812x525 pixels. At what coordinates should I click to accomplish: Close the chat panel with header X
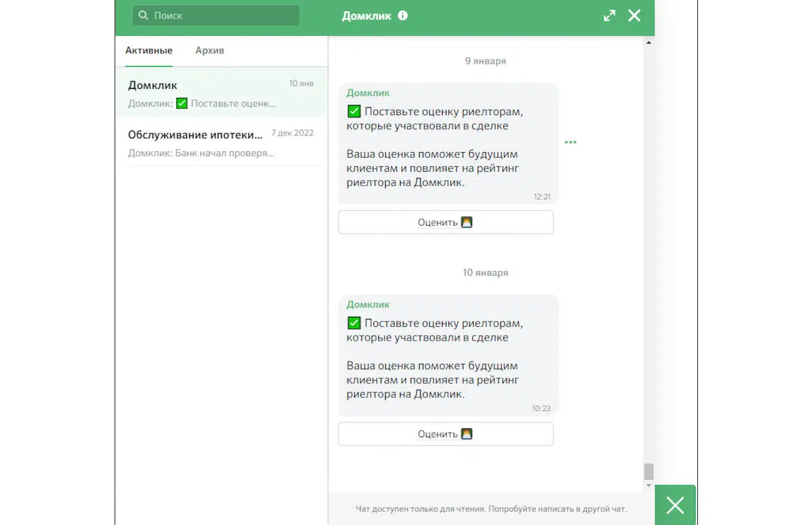click(x=634, y=16)
